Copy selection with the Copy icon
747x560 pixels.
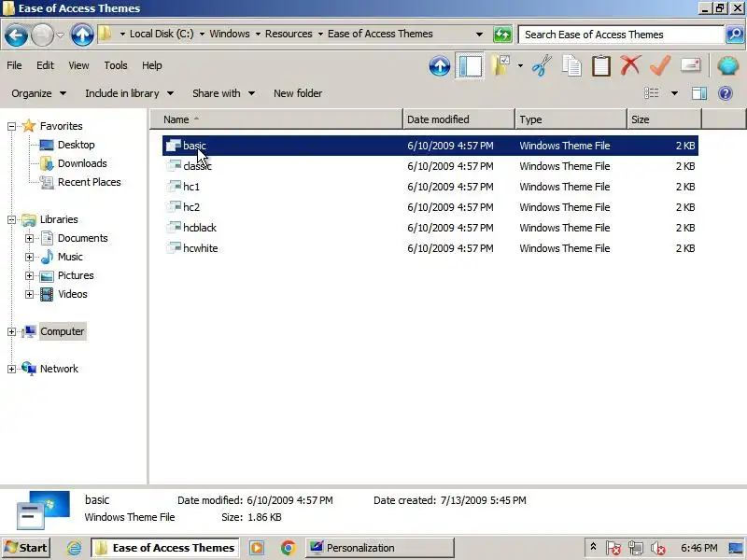pyautogui.click(x=571, y=65)
